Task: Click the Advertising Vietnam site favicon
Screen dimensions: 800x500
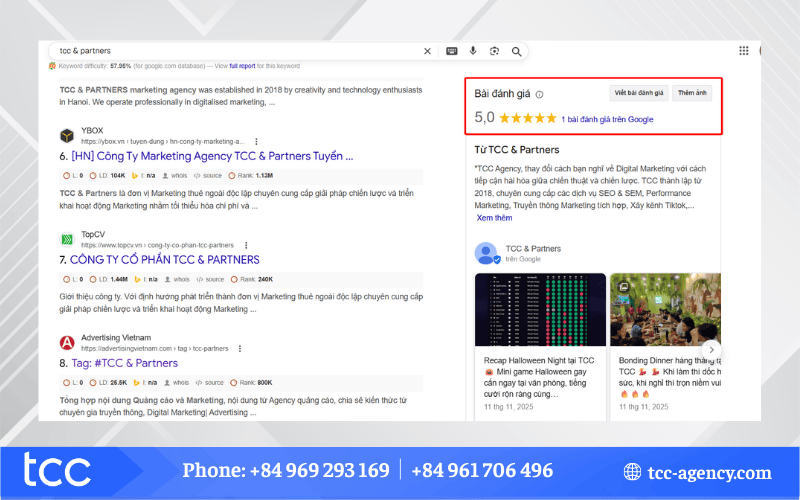Action: [67, 343]
